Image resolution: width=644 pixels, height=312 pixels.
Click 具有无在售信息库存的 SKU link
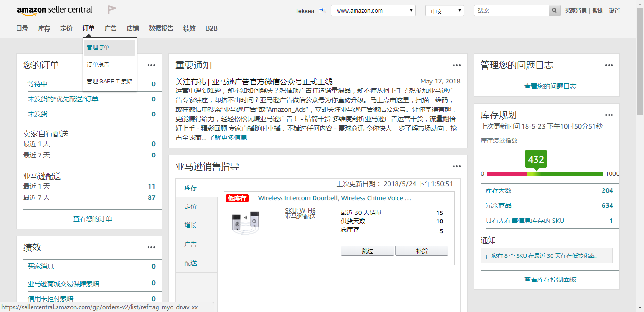coord(525,221)
